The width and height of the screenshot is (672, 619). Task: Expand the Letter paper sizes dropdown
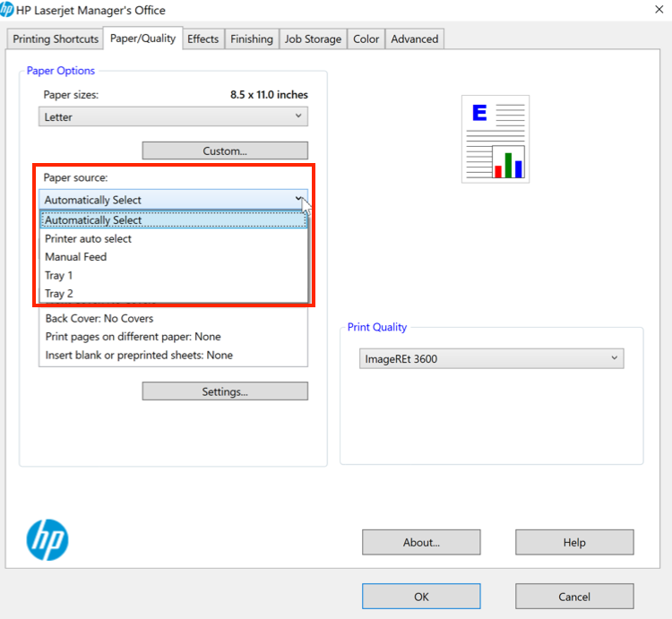pyautogui.click(x=173, y=116)
